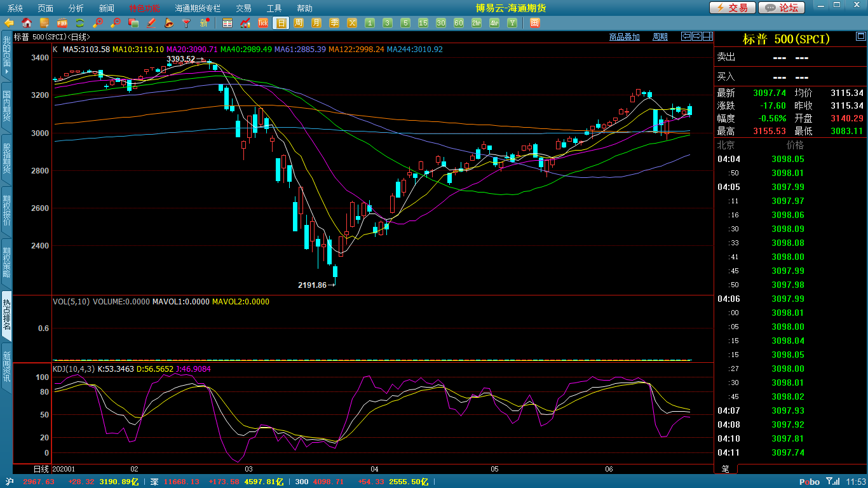Open the quote table list icon
The height and width of the screenshot is (488, 868).
227,23
